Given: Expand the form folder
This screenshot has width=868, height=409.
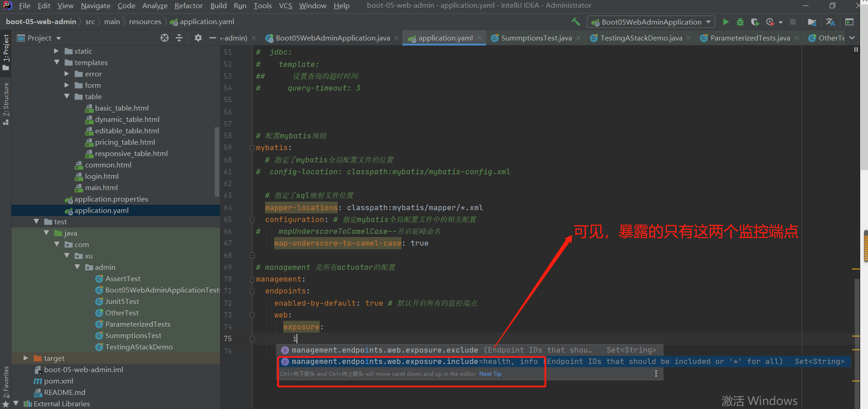Looking at the screenshot, I should (67, 85).
